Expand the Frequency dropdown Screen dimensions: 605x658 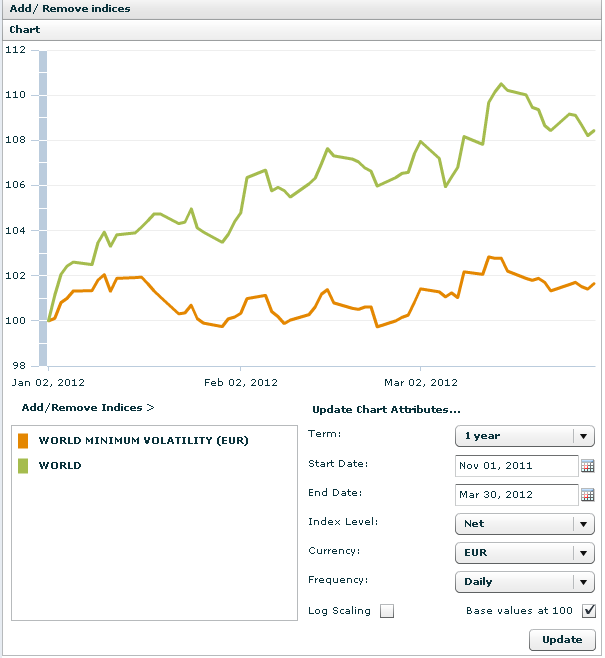coord(582,581)
